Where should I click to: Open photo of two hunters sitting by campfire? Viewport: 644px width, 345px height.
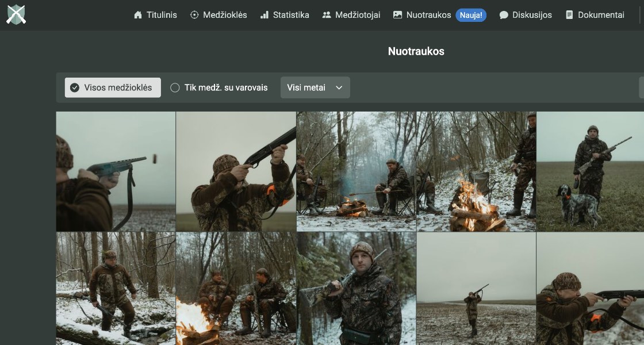[x=236, y=289]
